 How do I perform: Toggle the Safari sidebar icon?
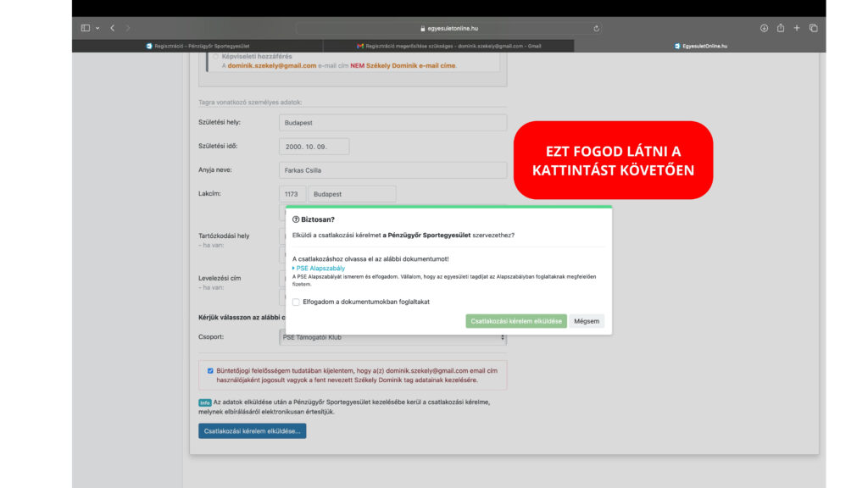86,28
